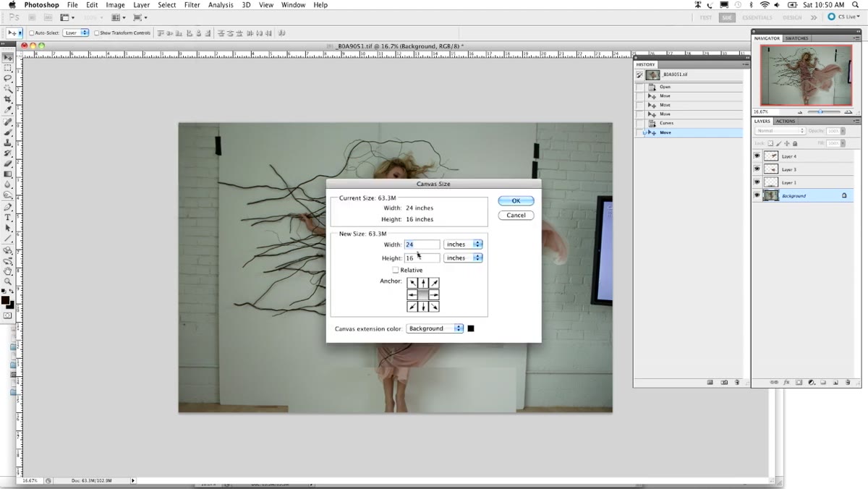Select the Zoom tool in the toolbox
This screenshot has height=489, width=868.
(x=8, y=281)
